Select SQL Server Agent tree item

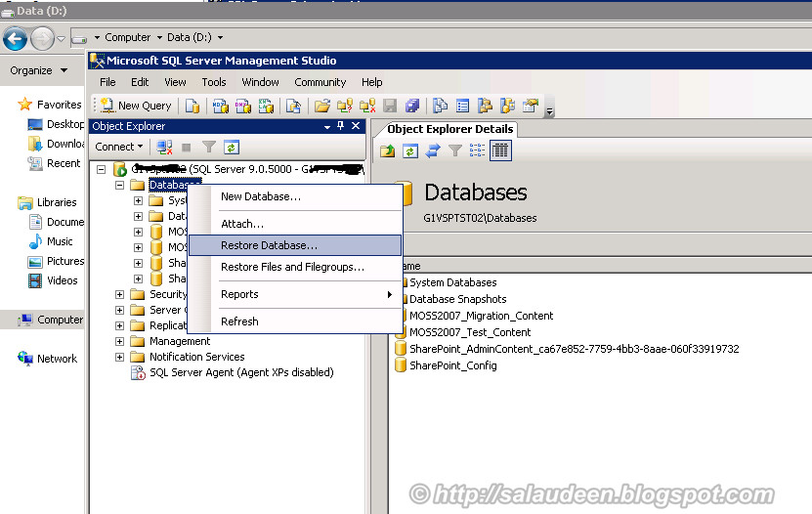coord(241,372)
